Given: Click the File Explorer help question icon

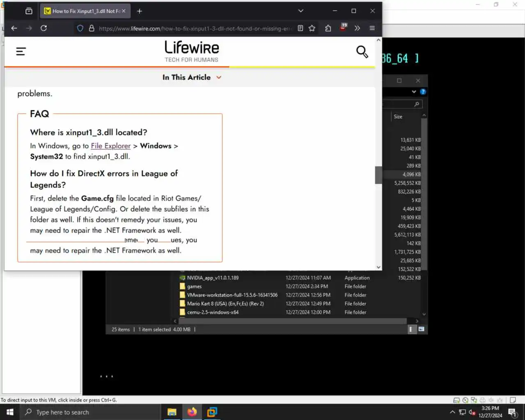Looking at the screenshot, I should click(423, 92).
